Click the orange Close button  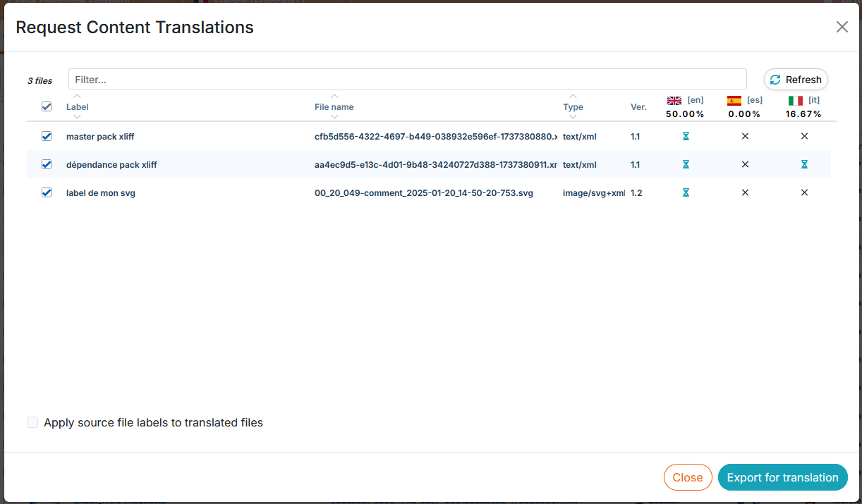click(x=687, y=477)
